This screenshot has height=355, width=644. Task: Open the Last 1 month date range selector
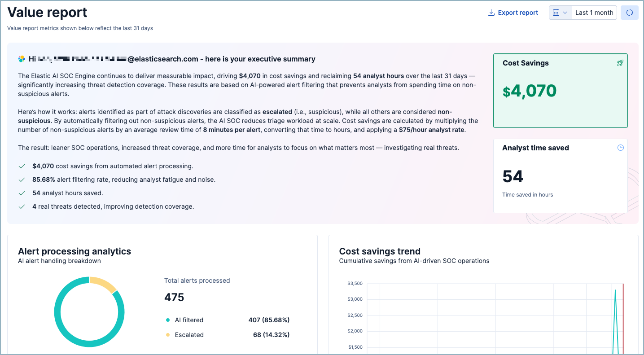click(594, 13)
